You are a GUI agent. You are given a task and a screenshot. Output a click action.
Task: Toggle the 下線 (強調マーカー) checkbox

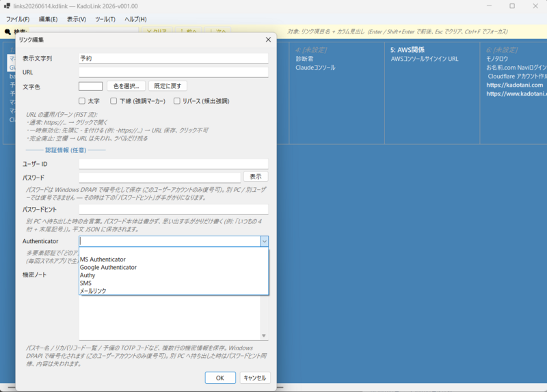tap(114, 101)
